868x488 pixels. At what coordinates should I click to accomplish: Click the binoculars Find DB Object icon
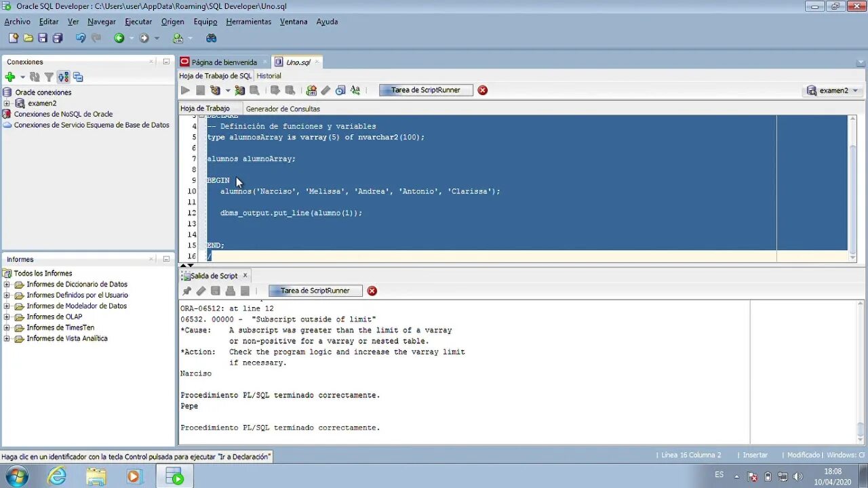pos(211,38)
